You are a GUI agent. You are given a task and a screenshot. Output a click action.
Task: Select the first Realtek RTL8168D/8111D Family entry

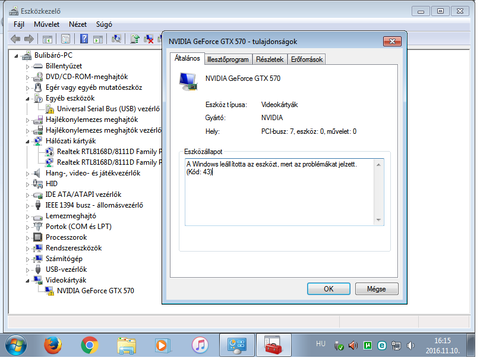[109, 152]
